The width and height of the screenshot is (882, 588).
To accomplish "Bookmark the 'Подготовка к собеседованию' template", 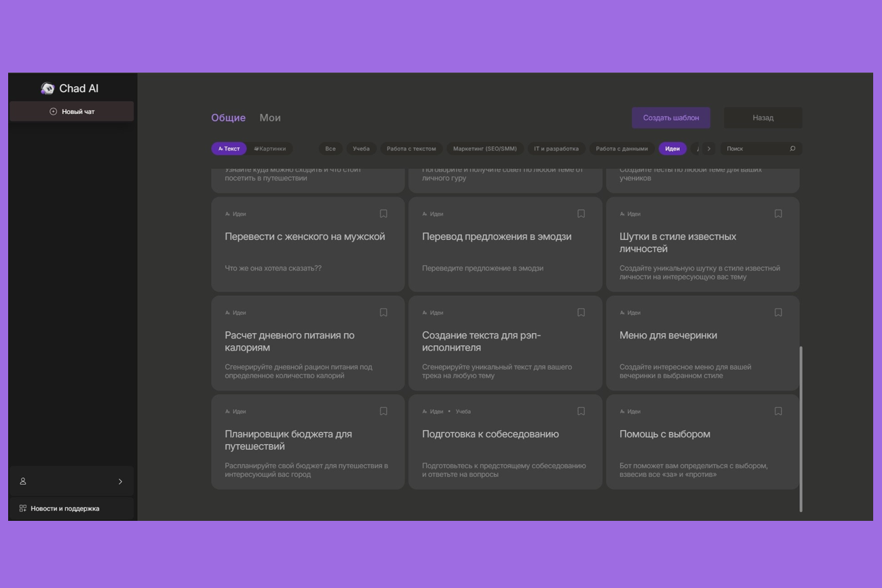I will coord(581,411).
